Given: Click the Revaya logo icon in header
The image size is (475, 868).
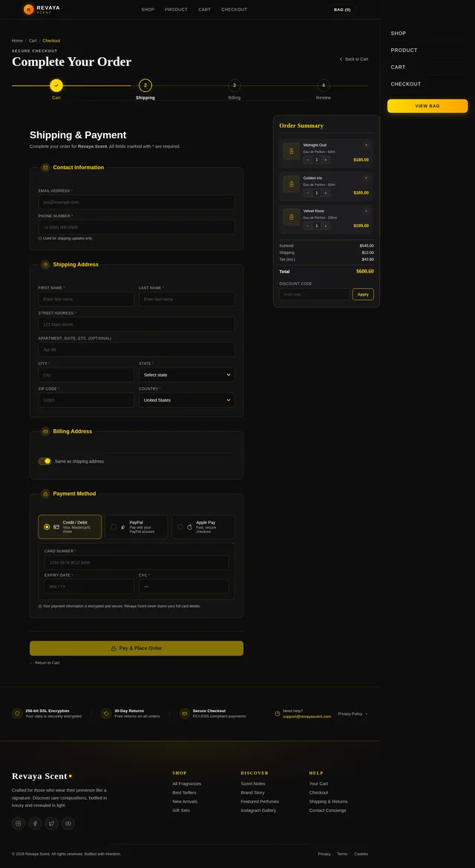Looking at the screenshot, I should coord(29,10).
